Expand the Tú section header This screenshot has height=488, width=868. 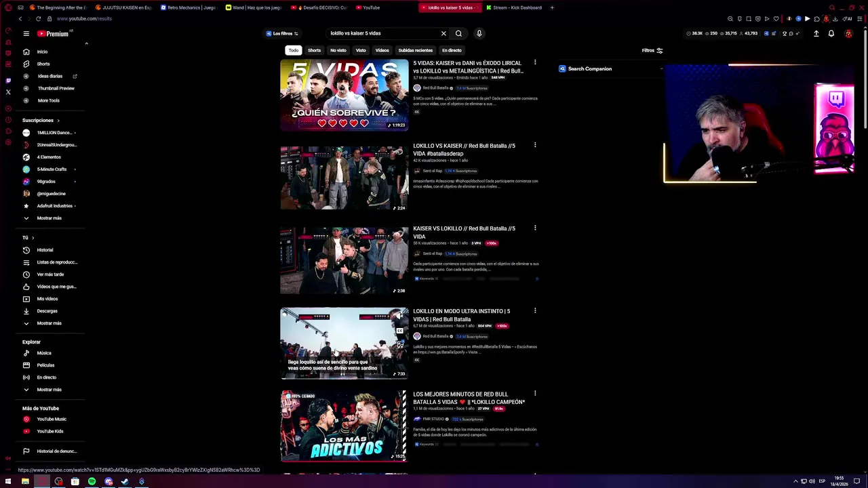(x=28, y=238)
